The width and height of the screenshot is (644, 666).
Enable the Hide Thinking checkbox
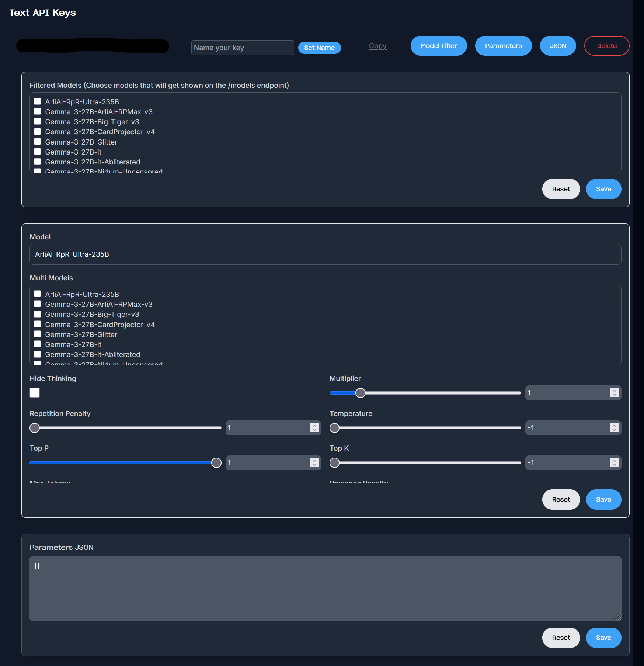[35, 392]
